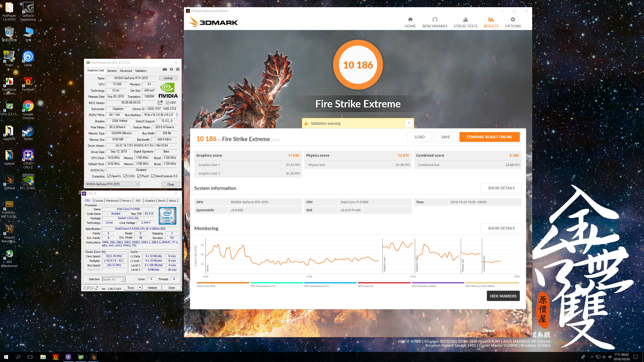Click GPU-Z BIOS export share icon
The image size is (644, 362).
(160, 102)
